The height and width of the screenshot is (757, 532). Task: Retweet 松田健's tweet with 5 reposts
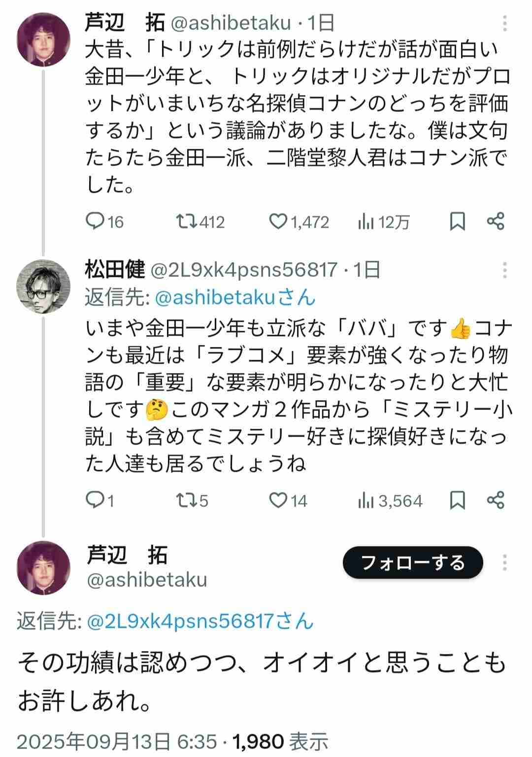tap(187, 500)
